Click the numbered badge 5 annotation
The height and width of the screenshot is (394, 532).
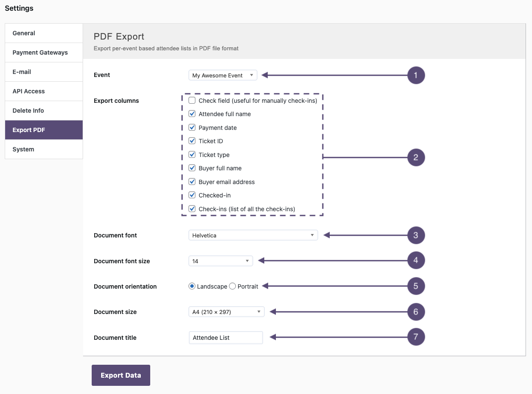416,286
